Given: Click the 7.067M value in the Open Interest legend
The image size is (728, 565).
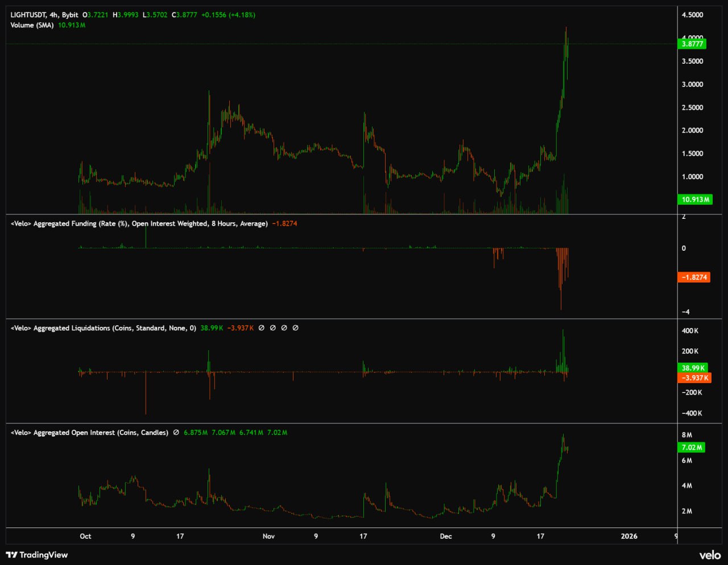Looking at the screenshot, I should pos(224,433).
